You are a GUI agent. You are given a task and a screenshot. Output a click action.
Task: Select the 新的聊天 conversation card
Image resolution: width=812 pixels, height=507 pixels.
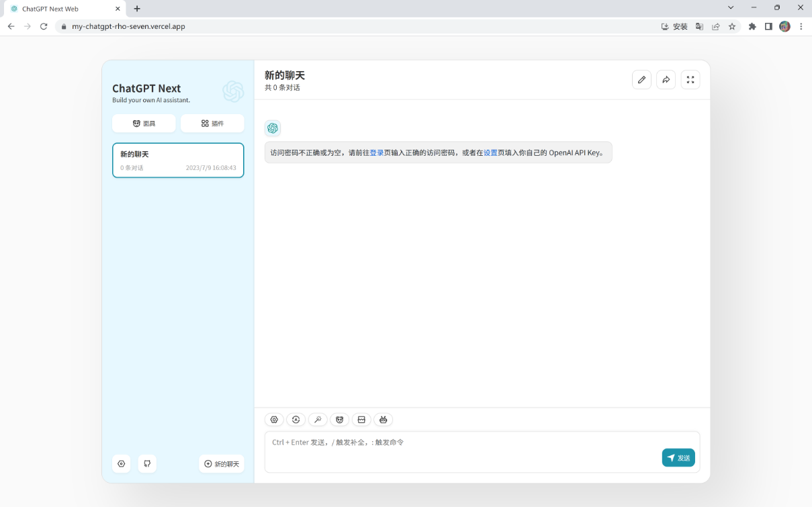tap(178, 160)
